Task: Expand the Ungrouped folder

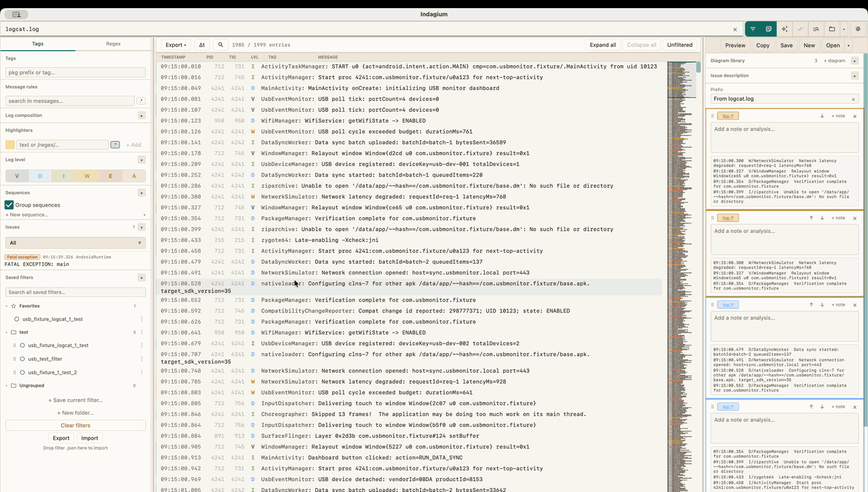Action: (x=7, y=386)
